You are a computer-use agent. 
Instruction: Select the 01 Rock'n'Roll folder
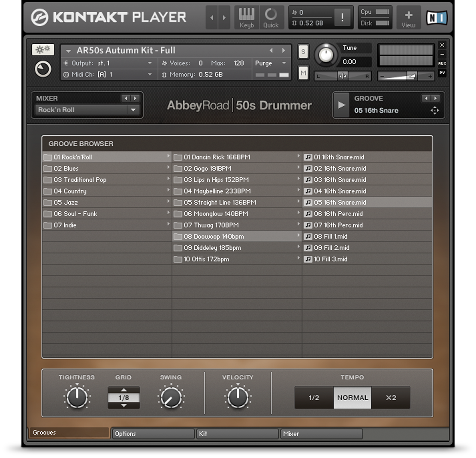[x=107, y=157]
